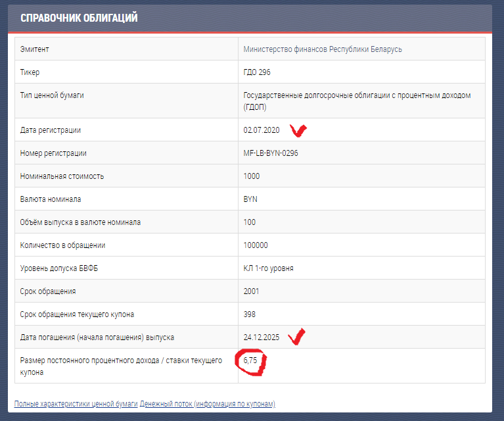Select the 'Тип ценной бумаги' label
The image size is (504, 421).
(52, 95)
